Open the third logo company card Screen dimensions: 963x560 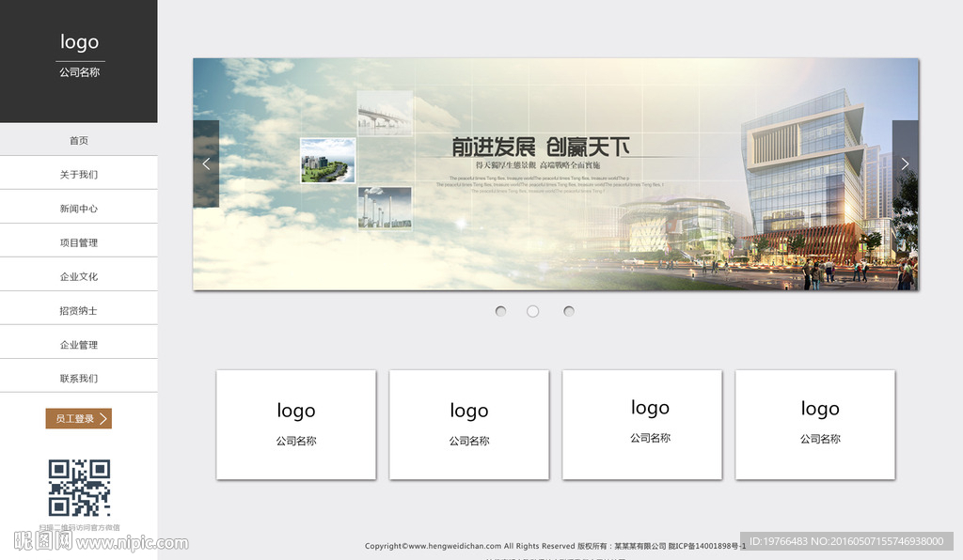tap(642, 425)
